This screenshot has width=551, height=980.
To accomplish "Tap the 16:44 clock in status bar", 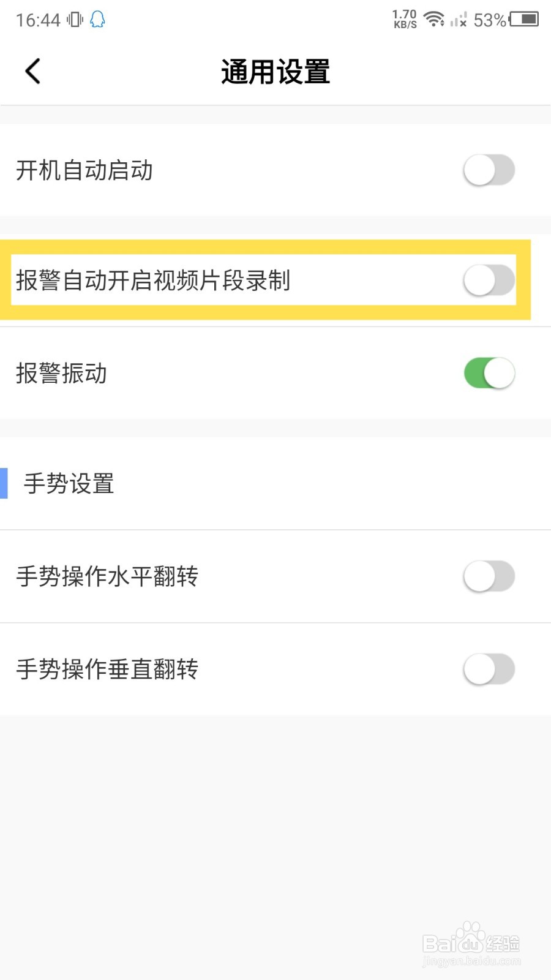I will [x=38, y=20].
